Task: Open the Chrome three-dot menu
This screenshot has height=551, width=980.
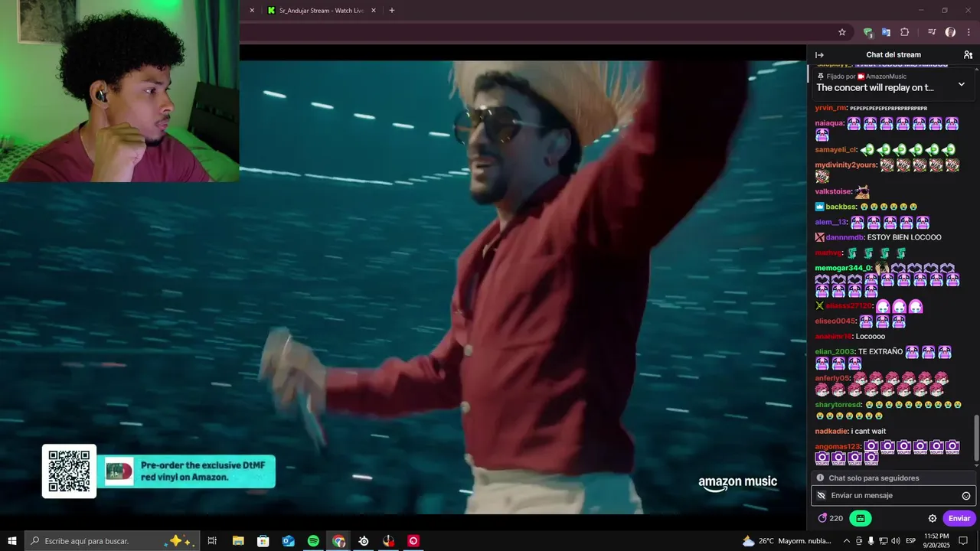Action: point(969,32)
